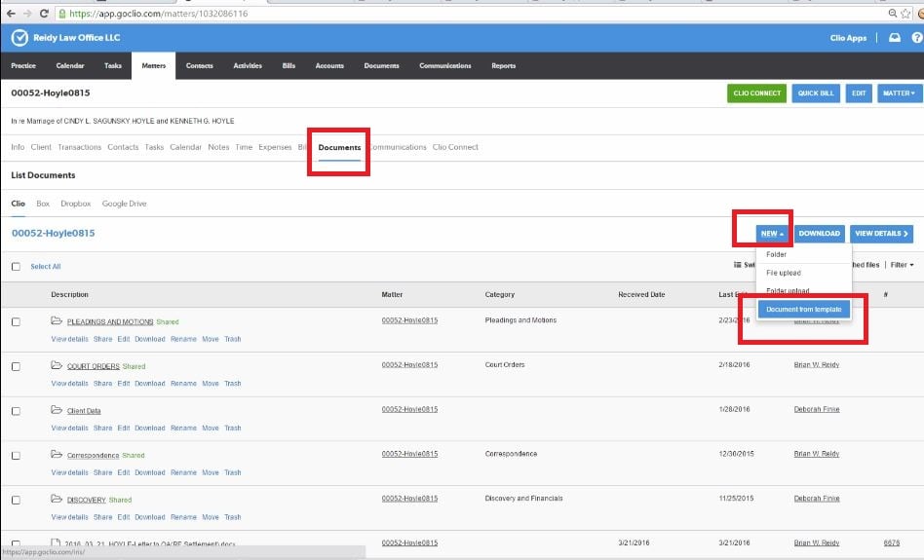Open the PLEADINGS AND MOTIONS folder link
Screen dimensions: 924x560
tap(109, 321)
